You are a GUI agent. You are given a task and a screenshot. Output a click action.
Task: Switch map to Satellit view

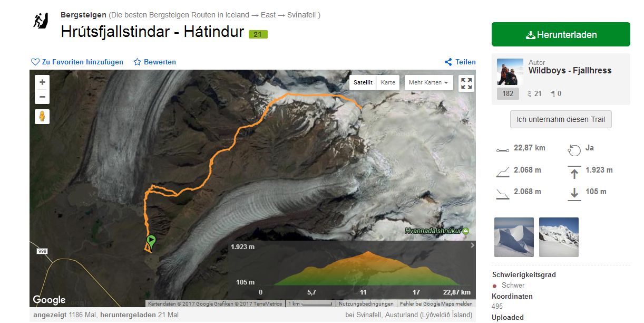point(363,83)
